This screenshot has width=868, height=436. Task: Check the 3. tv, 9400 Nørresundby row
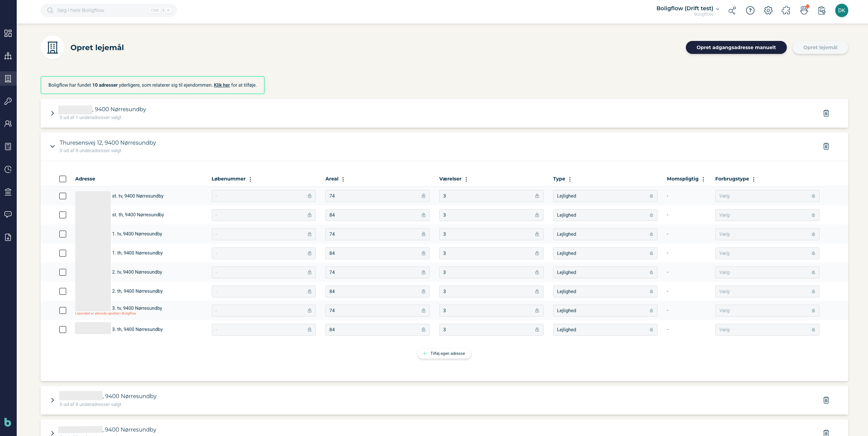click(x=63, y=310)
